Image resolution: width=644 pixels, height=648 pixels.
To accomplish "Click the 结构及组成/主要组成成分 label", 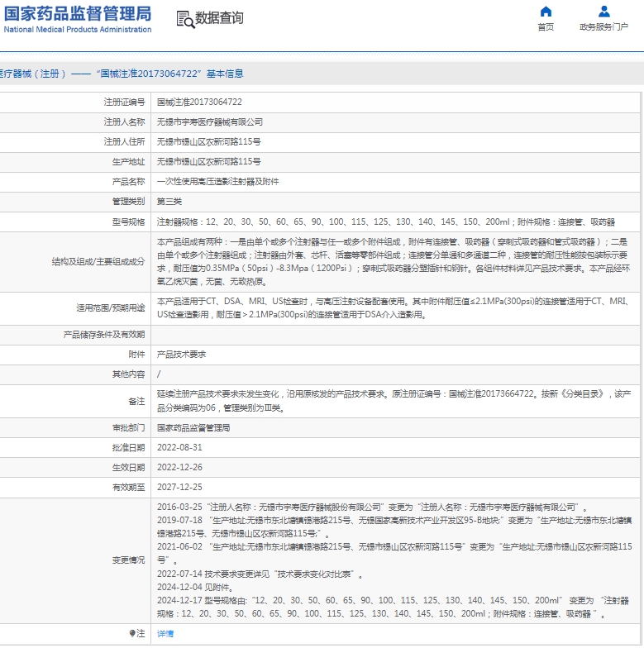I will tap(98, 261).
